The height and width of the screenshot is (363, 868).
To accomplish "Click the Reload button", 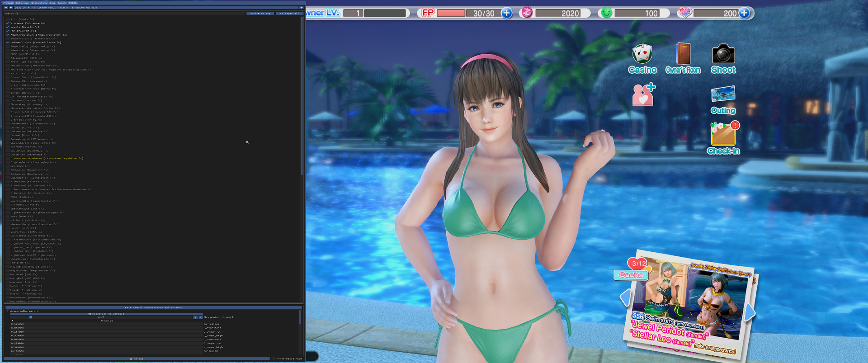I will click(137, 359).
